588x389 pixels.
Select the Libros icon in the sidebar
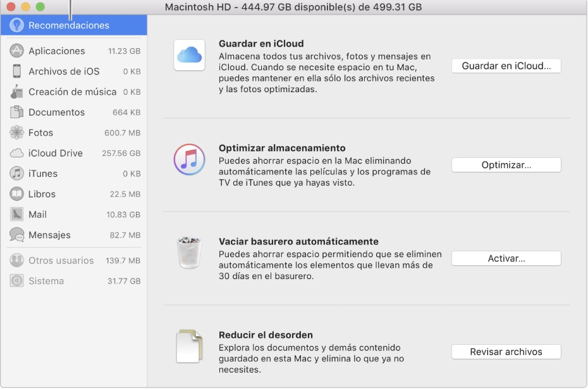pyautogui.click(x=15, y=194)
